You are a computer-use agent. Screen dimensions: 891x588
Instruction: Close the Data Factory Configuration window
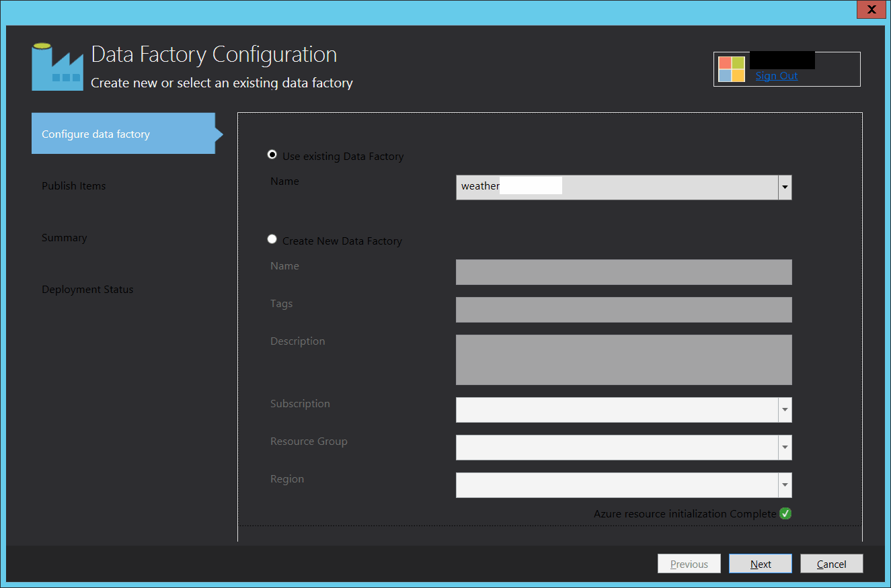point(871,9)
